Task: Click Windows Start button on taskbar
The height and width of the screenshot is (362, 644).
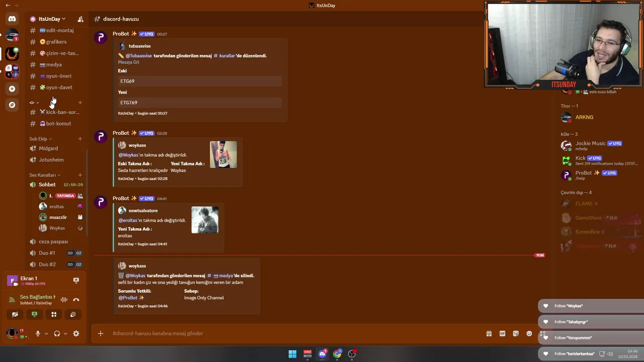Action: click(292, 354)
